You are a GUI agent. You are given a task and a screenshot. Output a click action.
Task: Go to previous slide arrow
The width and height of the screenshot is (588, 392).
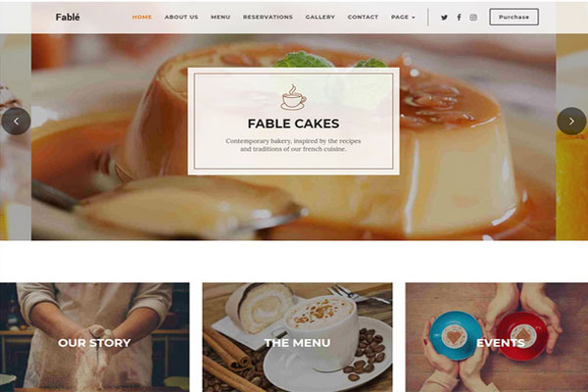16,122
